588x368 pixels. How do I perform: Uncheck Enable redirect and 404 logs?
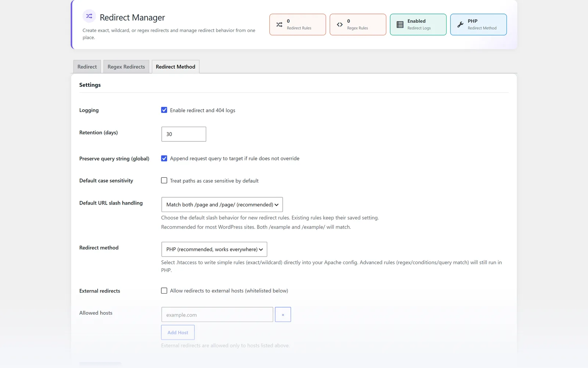click(164, 110)
